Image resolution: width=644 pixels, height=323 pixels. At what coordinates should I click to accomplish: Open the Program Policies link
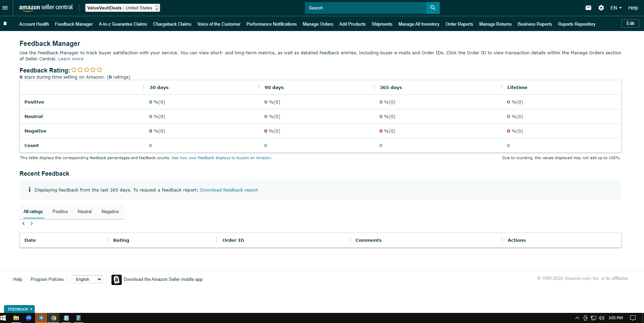pos(47,279)
